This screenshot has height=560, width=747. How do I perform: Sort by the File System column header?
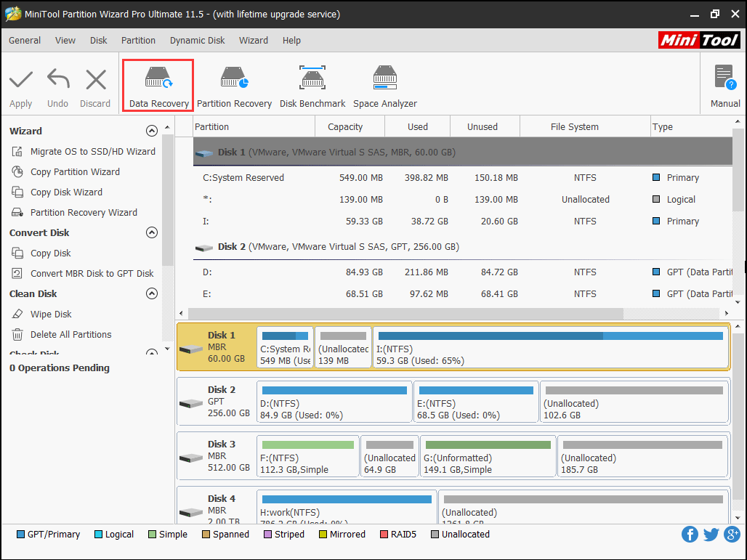[585, 126]
